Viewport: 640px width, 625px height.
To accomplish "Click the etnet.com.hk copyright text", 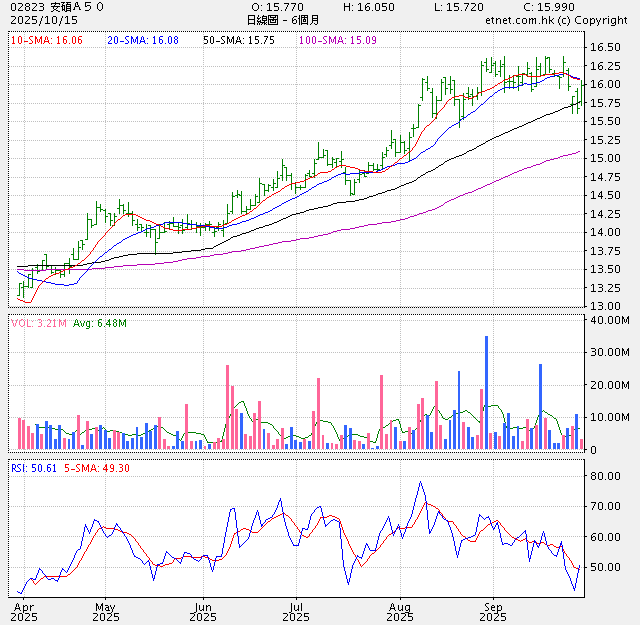I will (x=555, y=20).
